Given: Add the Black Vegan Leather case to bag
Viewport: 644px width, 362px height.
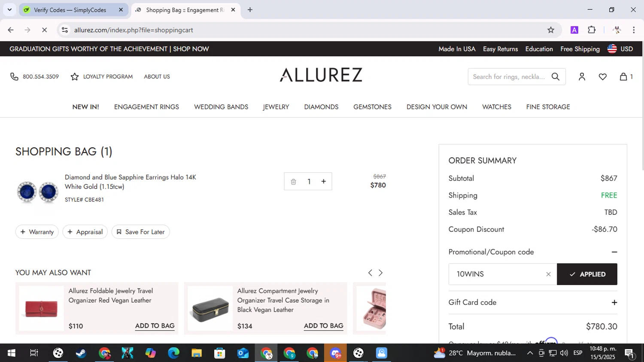Looking at the screenshot, I should pyautogui.click(x=323, y=326).
